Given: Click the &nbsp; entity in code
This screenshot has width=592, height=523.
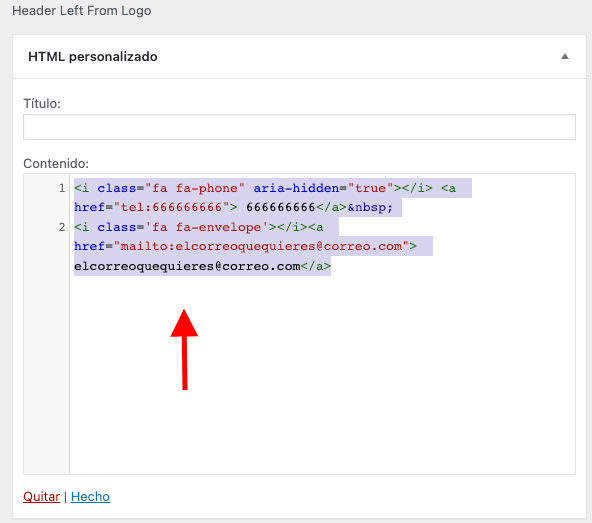Looking at the screenshot, I should tap(370, 207).
